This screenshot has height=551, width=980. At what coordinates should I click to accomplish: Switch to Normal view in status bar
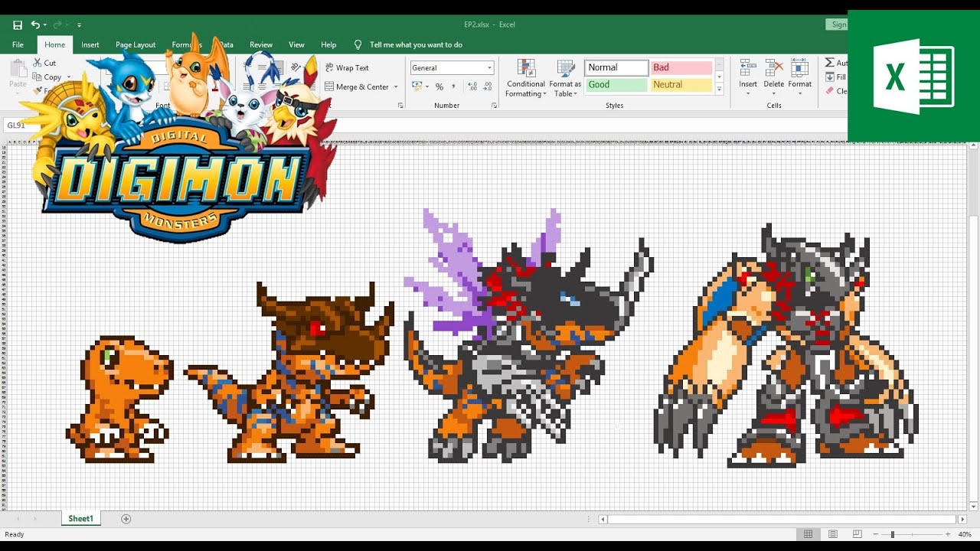[x=808, y=534]
